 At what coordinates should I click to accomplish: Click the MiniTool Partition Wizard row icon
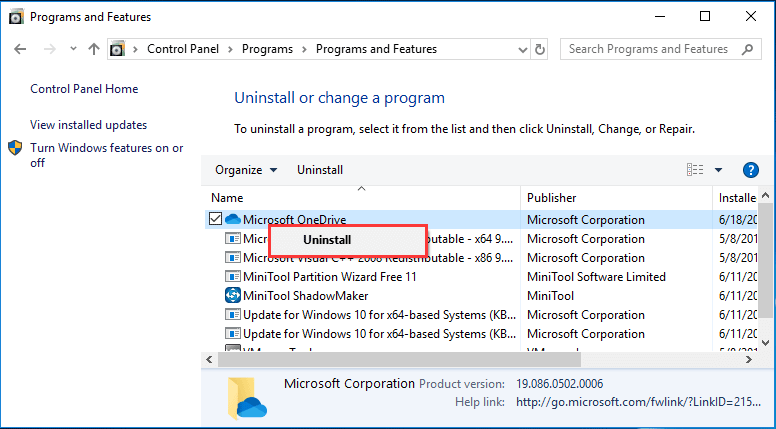coord(233,277)
